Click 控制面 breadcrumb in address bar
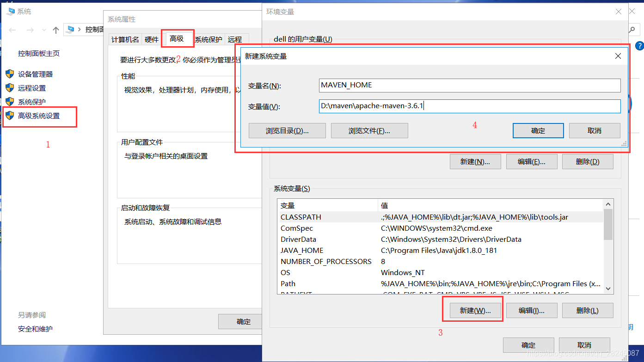The height and width of the screenshot is (362, 644). pos(95,30)
